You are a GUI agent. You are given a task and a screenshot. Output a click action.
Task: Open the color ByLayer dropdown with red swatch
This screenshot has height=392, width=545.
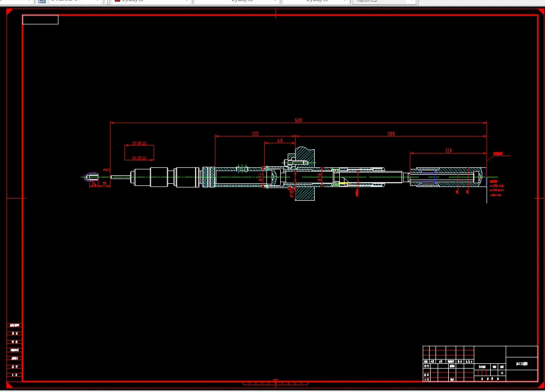(x=152, y=1)
